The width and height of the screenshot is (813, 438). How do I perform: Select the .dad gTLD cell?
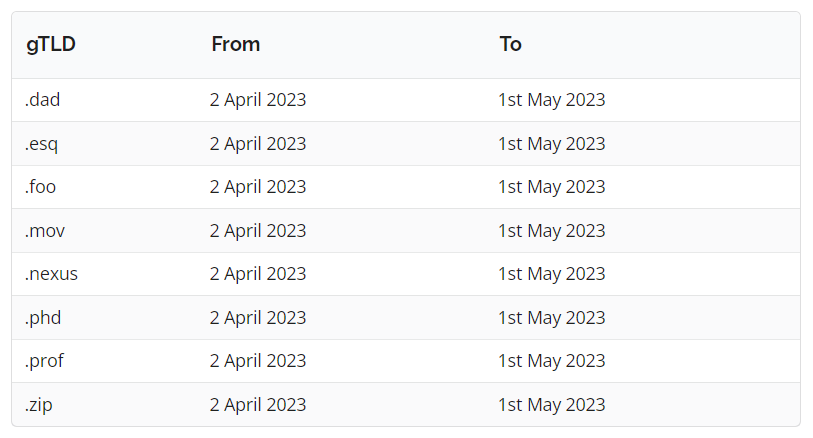point(44,100)
